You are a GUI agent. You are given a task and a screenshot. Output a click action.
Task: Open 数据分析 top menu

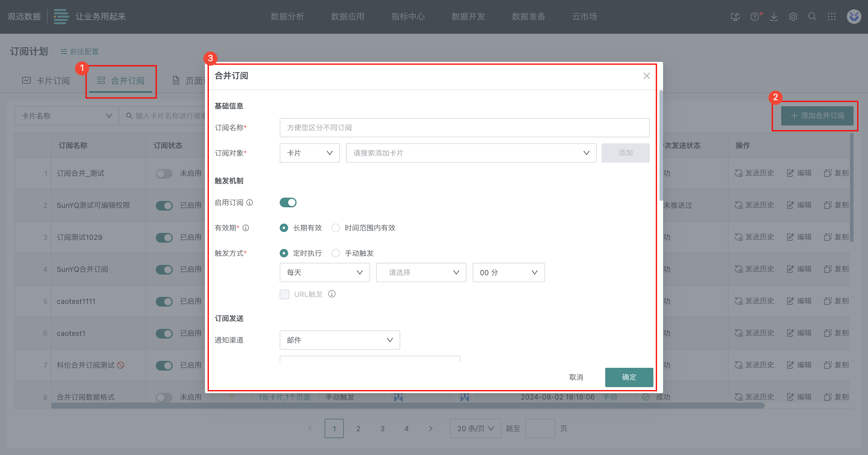(287, 17)
